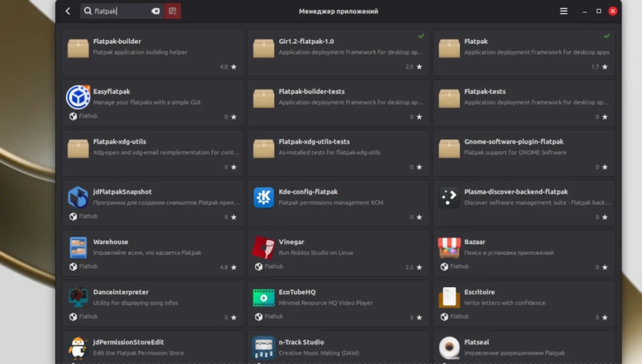This screenshot has width=642, height=364.
Task: Click the jdPermissionStoreEdit penguin icon
Action: (78, 348)
